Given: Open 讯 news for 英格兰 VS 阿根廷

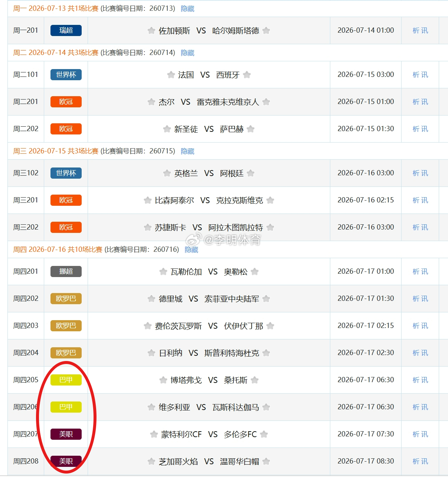Looking at the screenshot, I should [425, 173].
